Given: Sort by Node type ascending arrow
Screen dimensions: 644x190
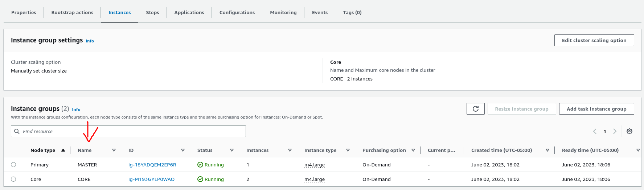Looking at the screenshot, I should [63, 150].
